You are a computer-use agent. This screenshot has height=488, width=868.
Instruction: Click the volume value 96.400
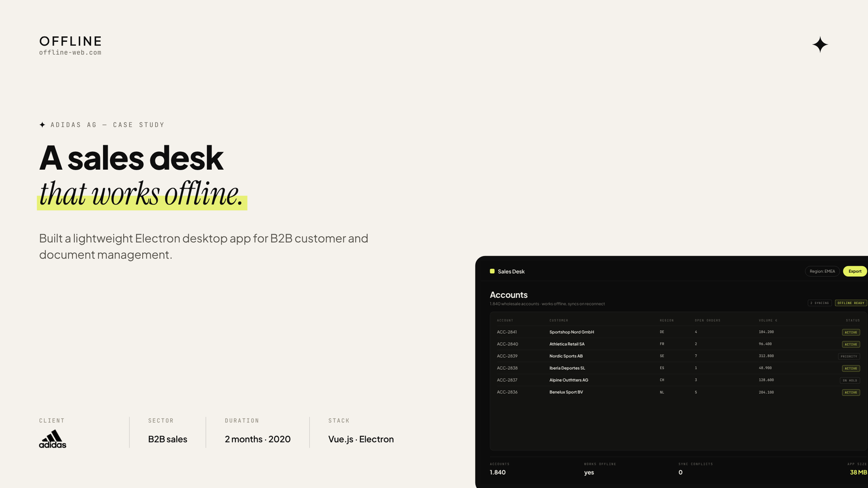pyautogui.click(x=765, y=344)
